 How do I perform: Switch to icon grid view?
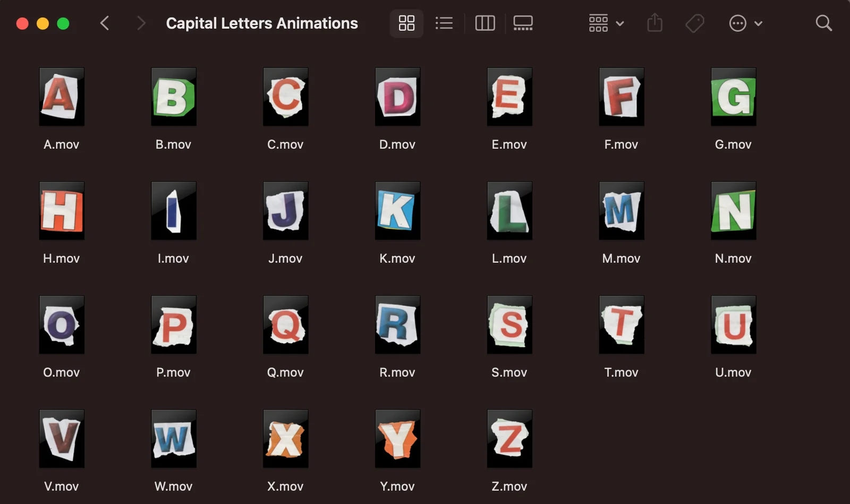click(x=406, y=23)
